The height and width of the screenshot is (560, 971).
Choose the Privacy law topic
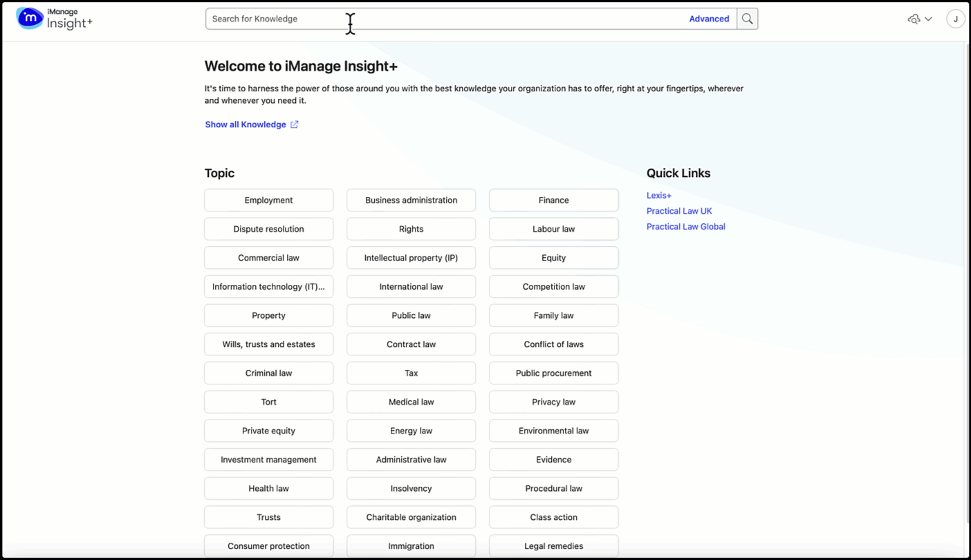(553, 402)
